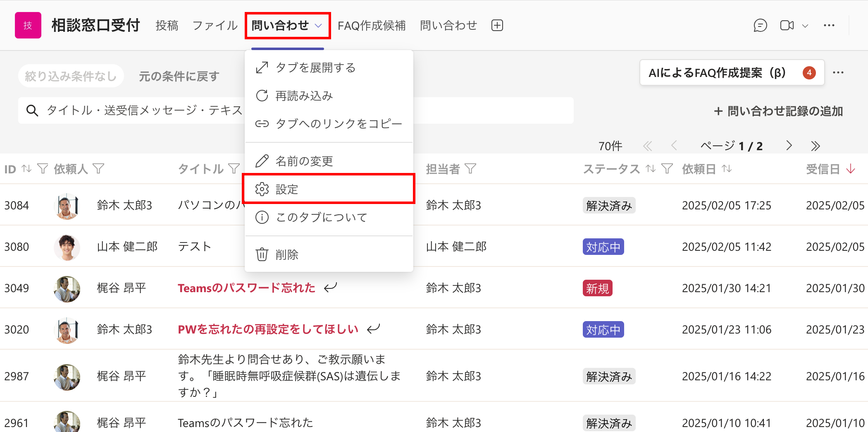Click the magnifier search icon

32,110
